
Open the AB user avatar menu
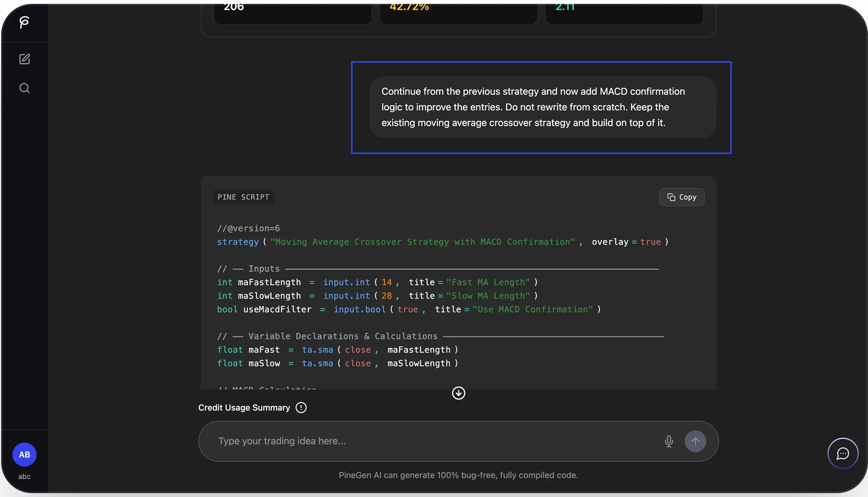pyautogui.click(x=24, y=454)
